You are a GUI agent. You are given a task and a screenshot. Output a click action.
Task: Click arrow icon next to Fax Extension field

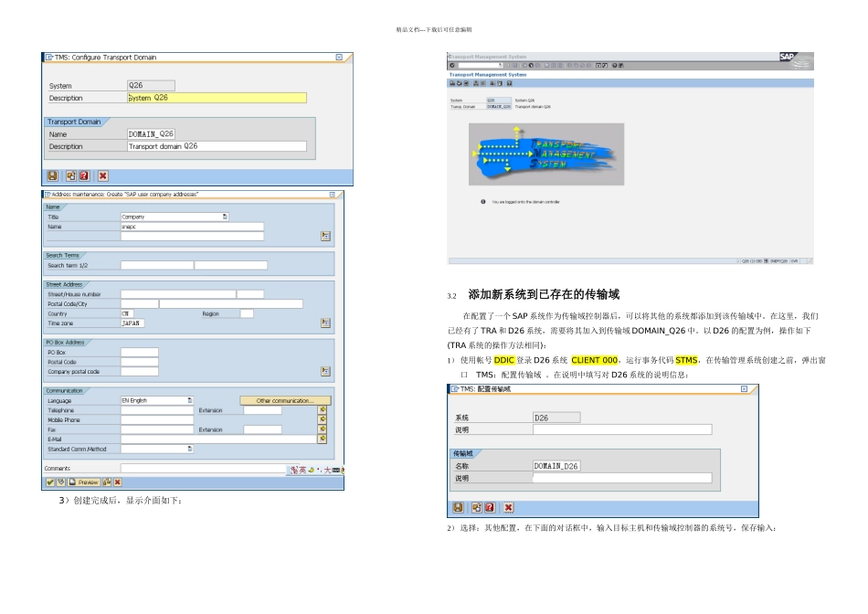(x=323, y=429)
